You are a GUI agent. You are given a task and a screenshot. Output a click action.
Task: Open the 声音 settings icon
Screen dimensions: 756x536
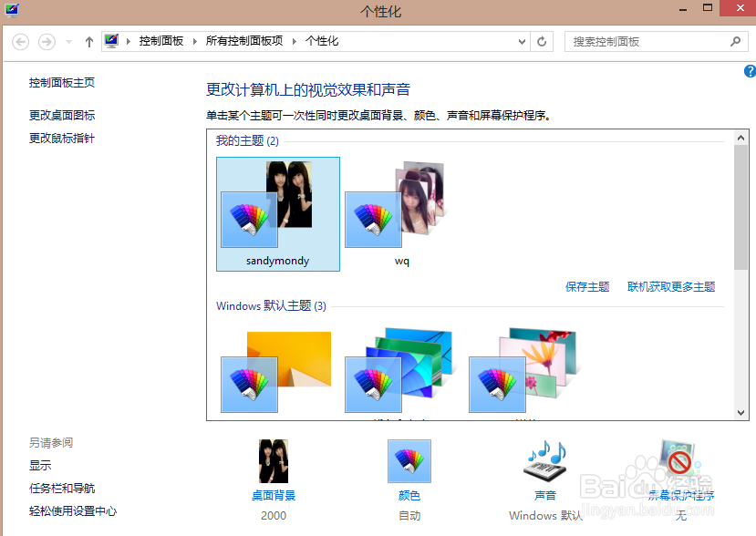point(545,461)
